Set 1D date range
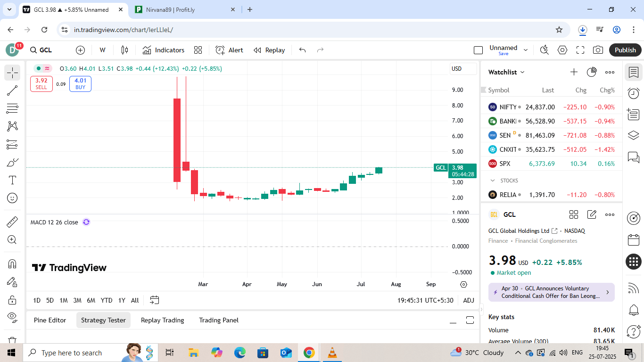The height and width of the screenshot is (362, 644). tap(37, 300)
